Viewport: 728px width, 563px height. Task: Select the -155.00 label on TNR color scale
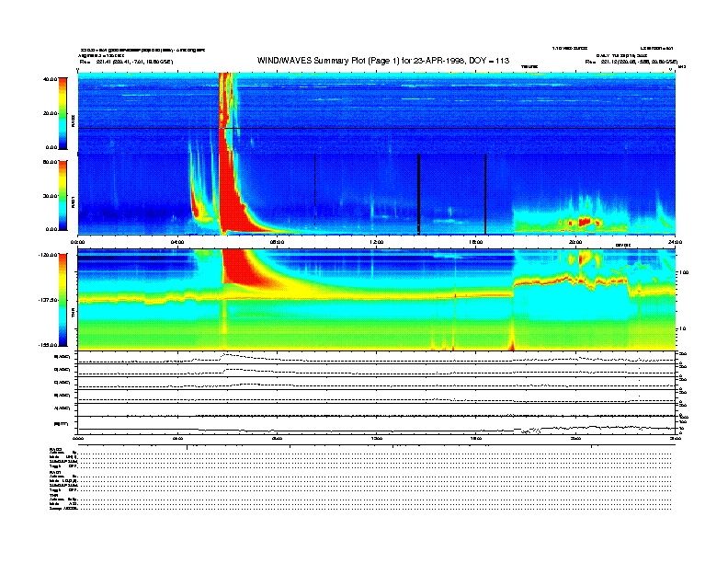click(x=48, y=345)
